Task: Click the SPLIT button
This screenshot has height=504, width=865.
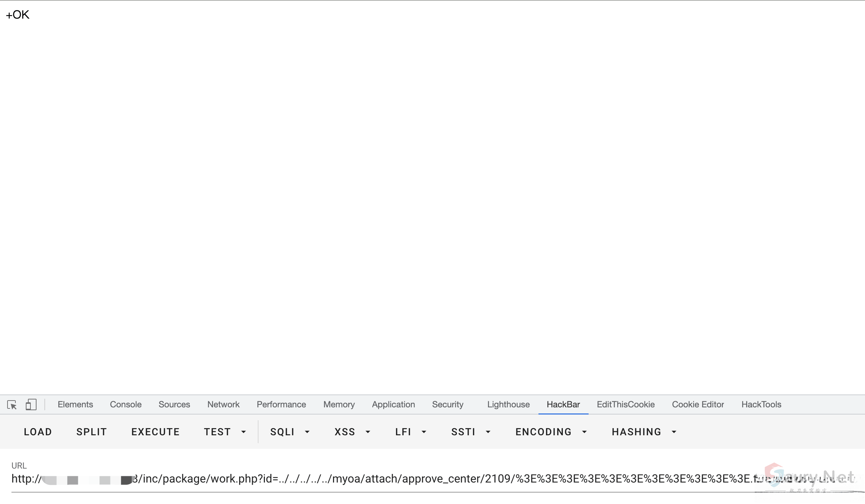Action: (92, 432)
